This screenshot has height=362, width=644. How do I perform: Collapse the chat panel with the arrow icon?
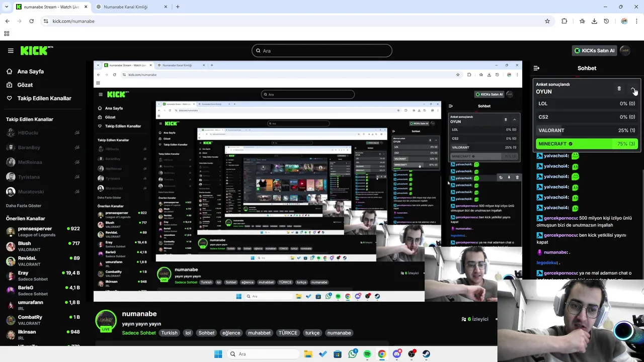click(536, 68)
